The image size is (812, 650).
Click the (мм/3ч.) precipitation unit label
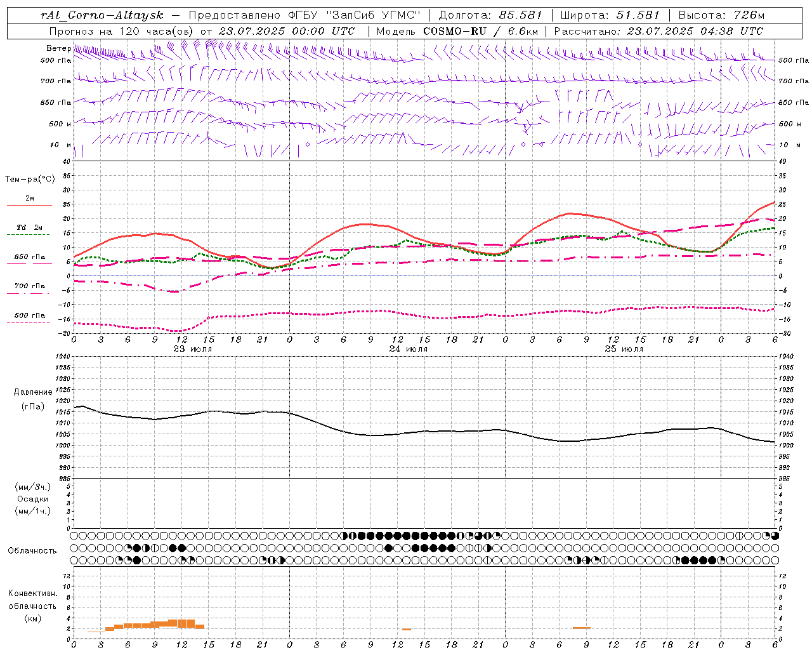(33, 487)
